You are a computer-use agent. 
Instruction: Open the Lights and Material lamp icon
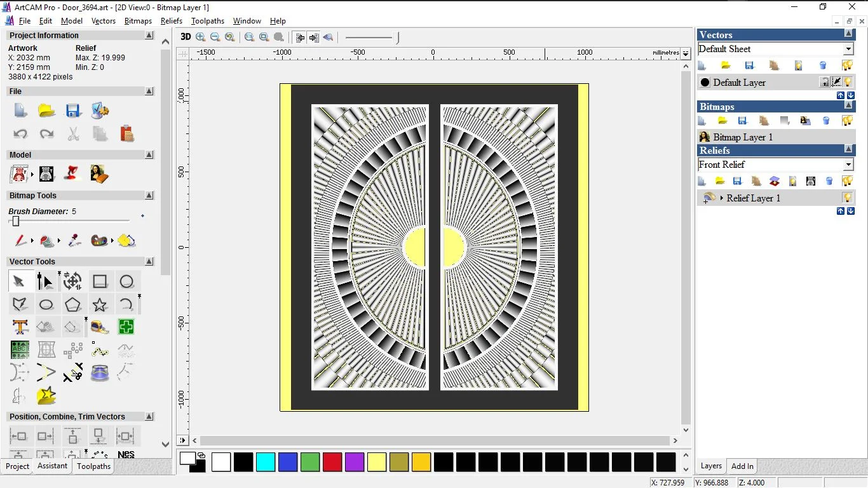click(72, 173)
